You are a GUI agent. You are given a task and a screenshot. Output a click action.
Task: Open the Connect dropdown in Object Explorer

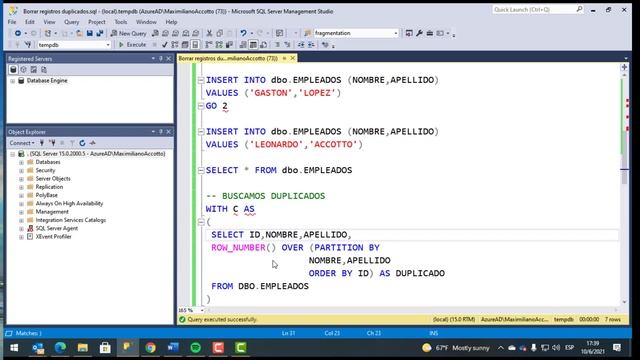22,143
